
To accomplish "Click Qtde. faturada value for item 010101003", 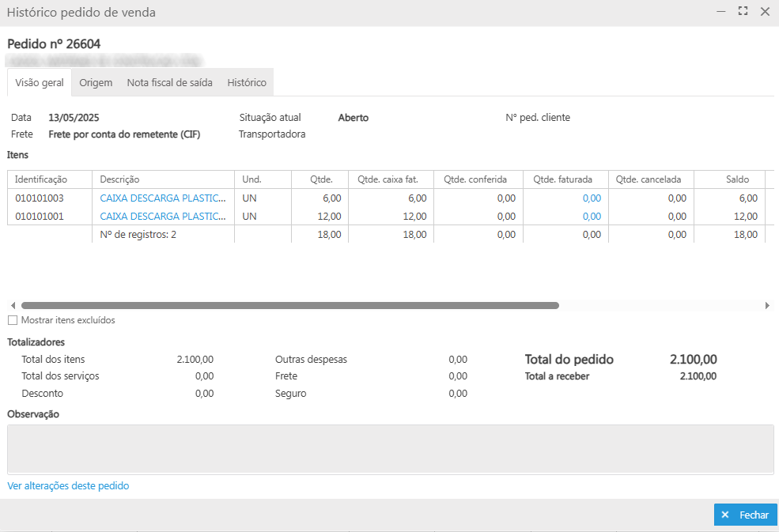I will [591, 198].
